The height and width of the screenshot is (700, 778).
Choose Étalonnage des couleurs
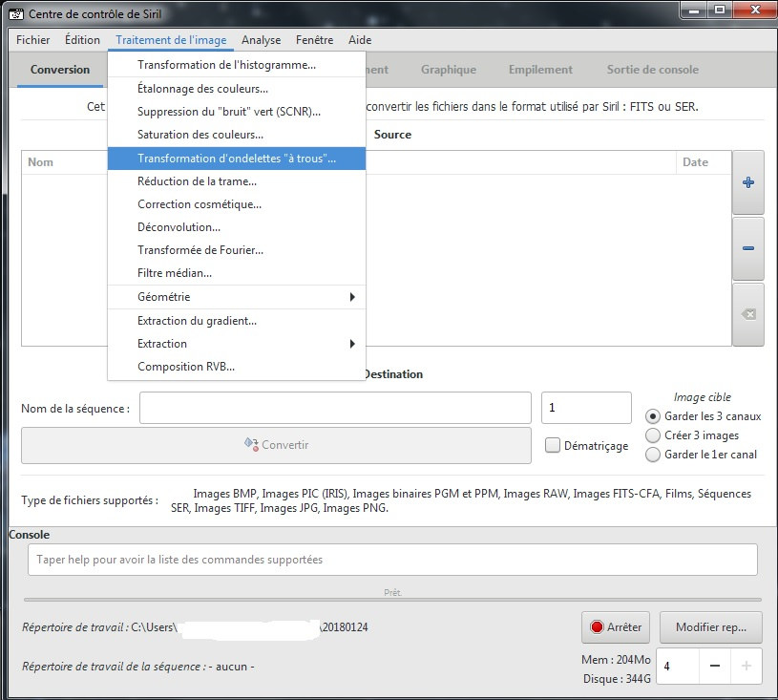click(x=237, y=89)
